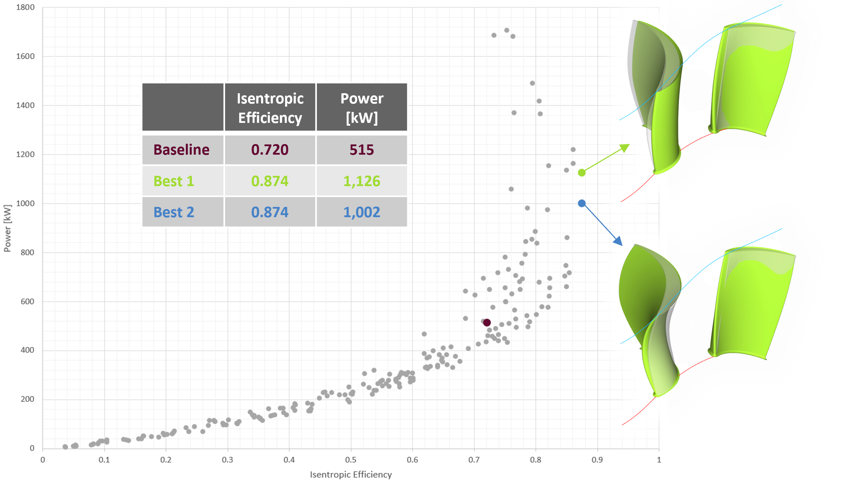
Task: Select the Power [kW] y-axis title
Action: 7,228
